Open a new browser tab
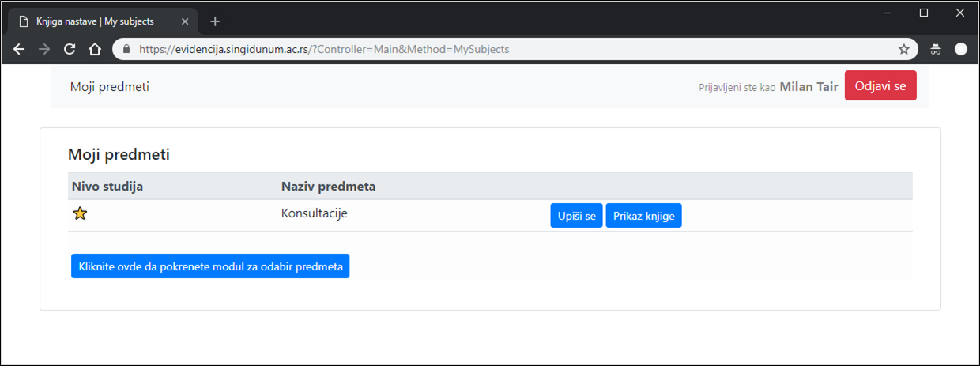Image resolution: width=980 pixels, height=366 pixels. (x=215, y=21)
